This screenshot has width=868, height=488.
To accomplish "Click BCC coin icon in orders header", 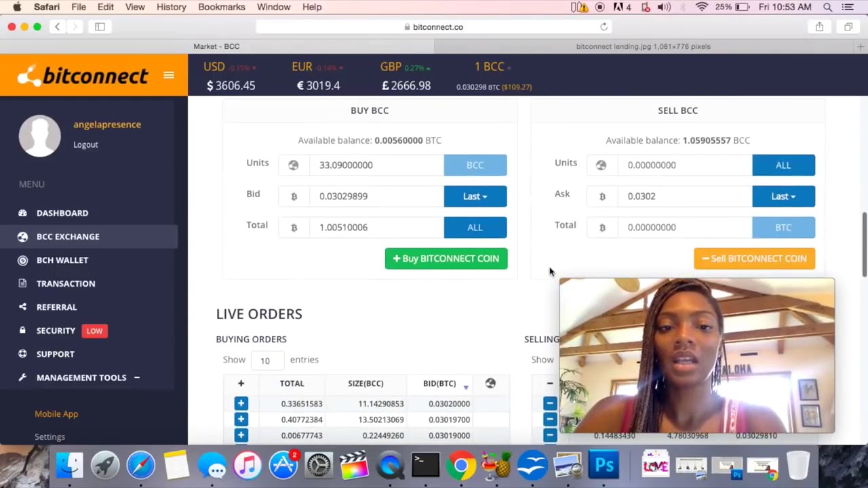I will pos(490,384).
